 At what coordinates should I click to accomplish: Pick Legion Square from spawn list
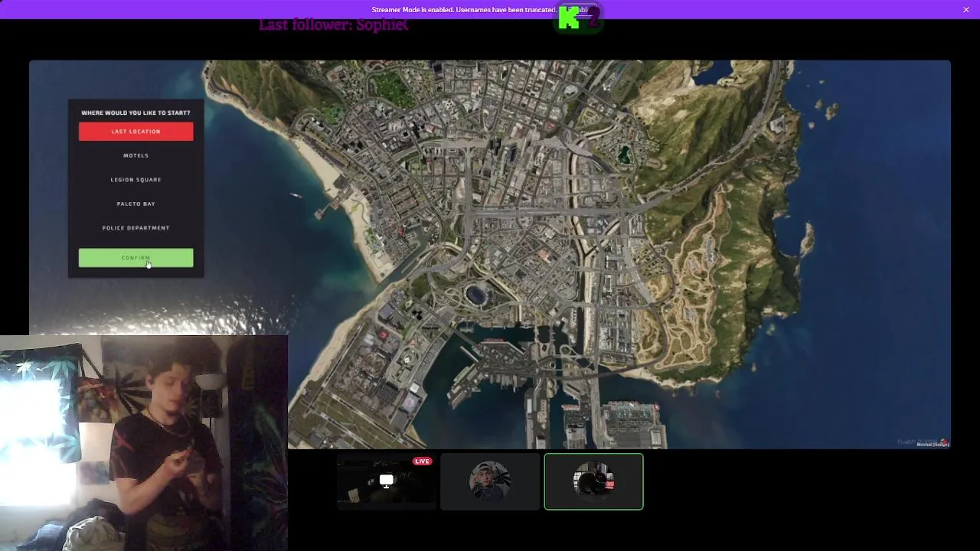pos(136,180)
